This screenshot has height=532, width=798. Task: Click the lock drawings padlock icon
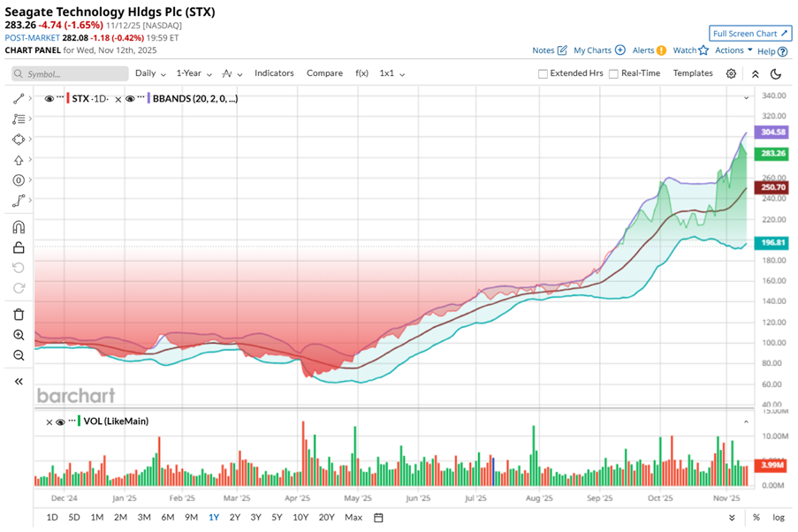click(19, 247)
